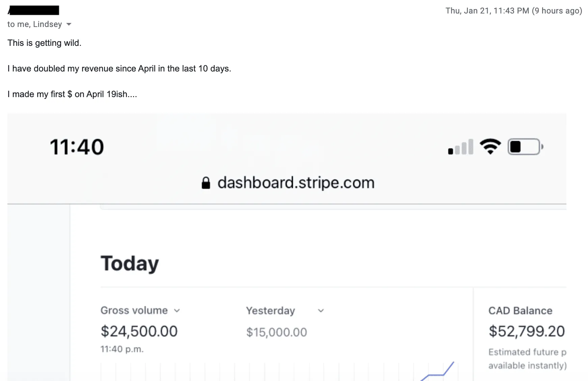Click the CAD Balance label
This screenshot has height=381, width=588.
click(520, 311)
